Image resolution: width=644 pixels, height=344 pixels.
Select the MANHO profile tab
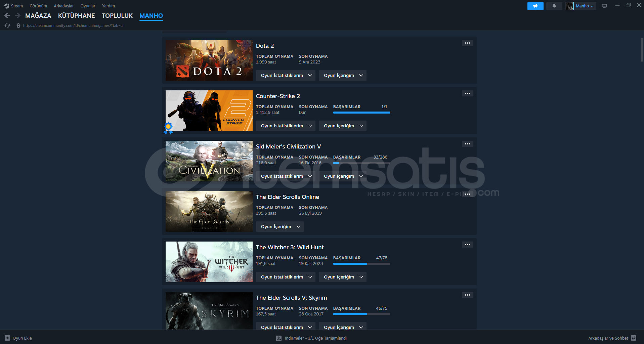[x=151, y=16]
